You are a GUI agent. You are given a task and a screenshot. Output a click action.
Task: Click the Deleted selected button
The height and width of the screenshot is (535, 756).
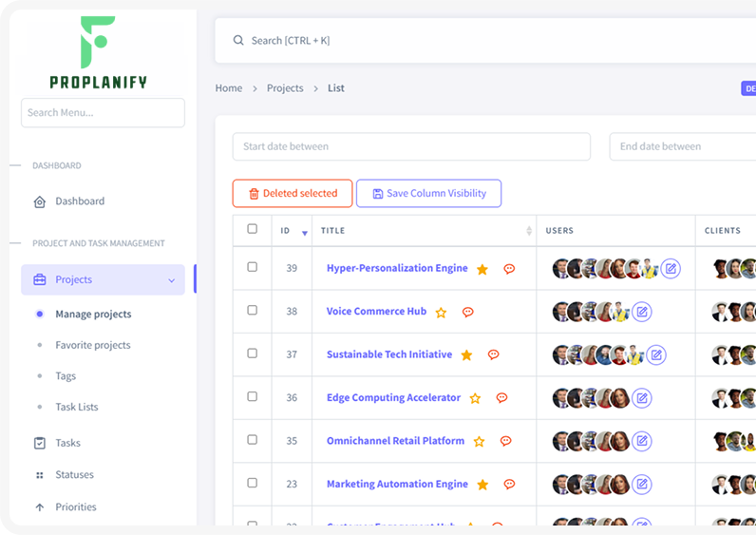coord(293,194)
